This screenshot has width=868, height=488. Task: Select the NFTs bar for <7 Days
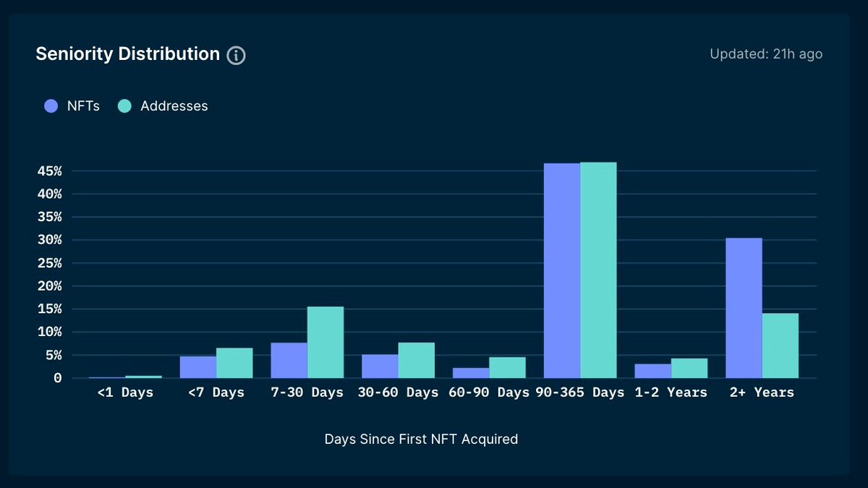click(x=198, y=367)
